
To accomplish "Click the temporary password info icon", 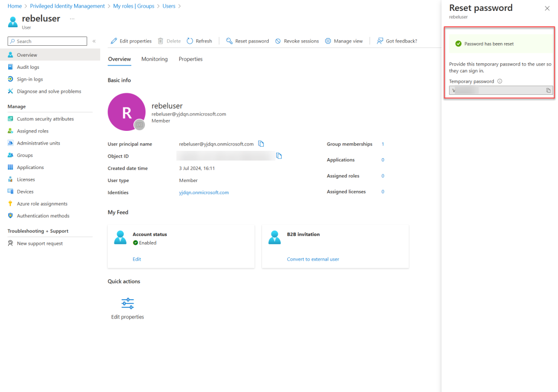I will pos(500,81).
